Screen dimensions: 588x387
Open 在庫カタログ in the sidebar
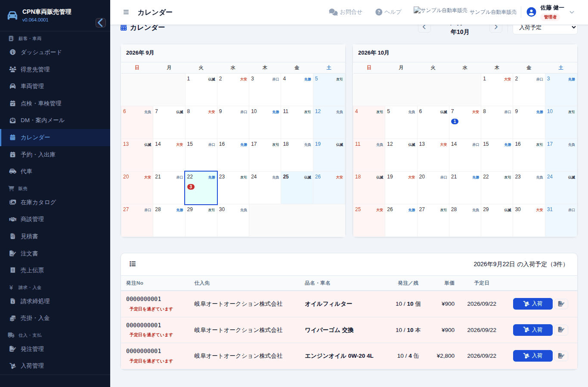click(x=55, y=203)
